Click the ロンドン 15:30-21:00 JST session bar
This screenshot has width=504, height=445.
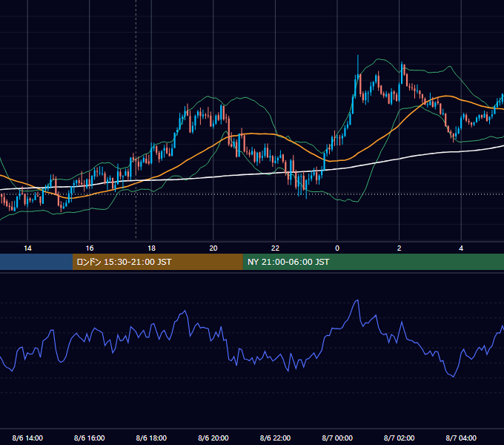[x=157, y=262]
